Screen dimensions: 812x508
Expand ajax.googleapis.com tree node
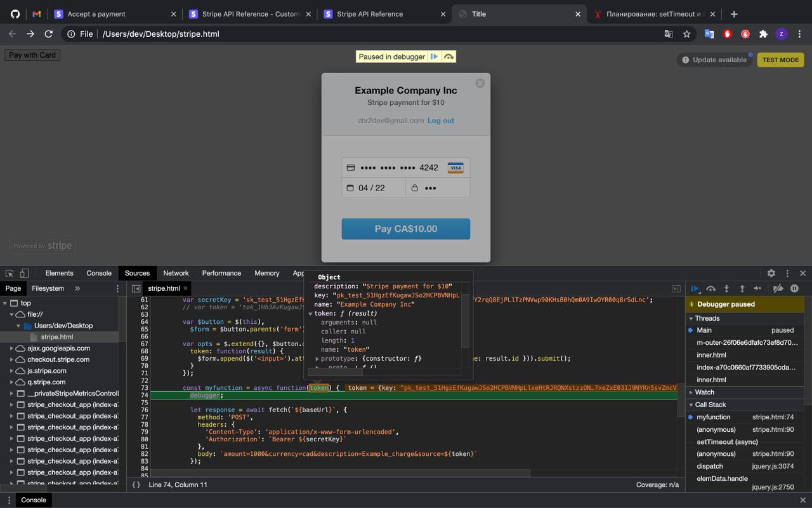[x=11, y=348]
